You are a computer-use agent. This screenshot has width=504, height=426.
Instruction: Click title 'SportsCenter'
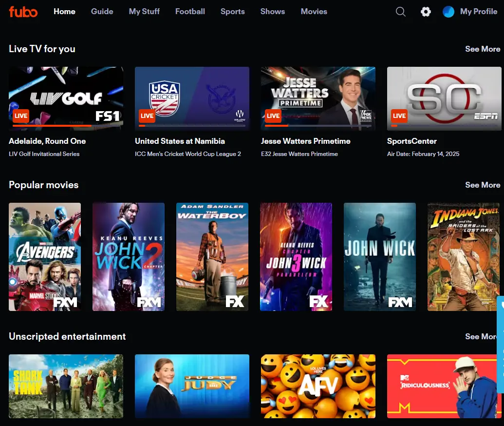coord(412,141)
